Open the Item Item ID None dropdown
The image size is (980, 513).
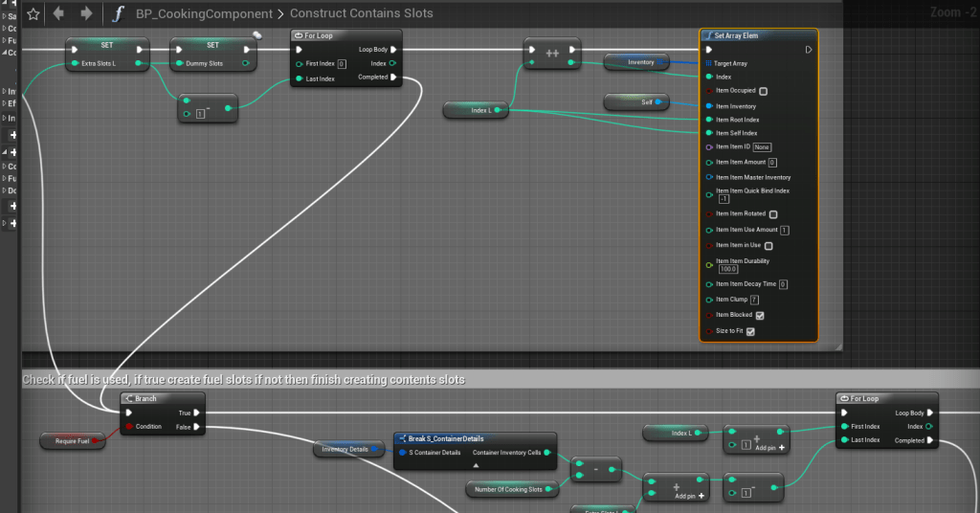[762, 147]
